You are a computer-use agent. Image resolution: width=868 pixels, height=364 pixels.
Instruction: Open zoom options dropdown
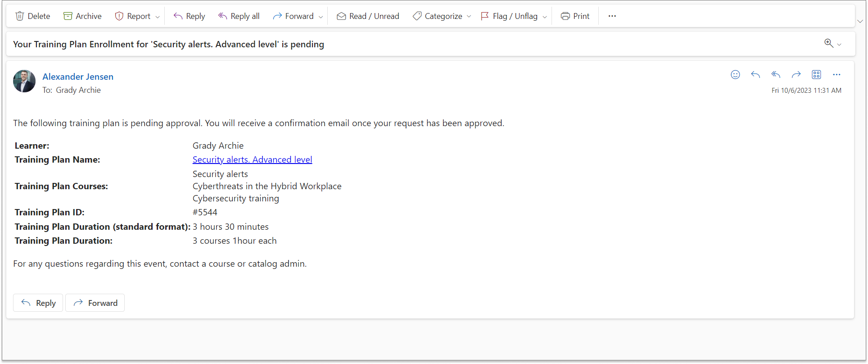[x=839, y=44]
